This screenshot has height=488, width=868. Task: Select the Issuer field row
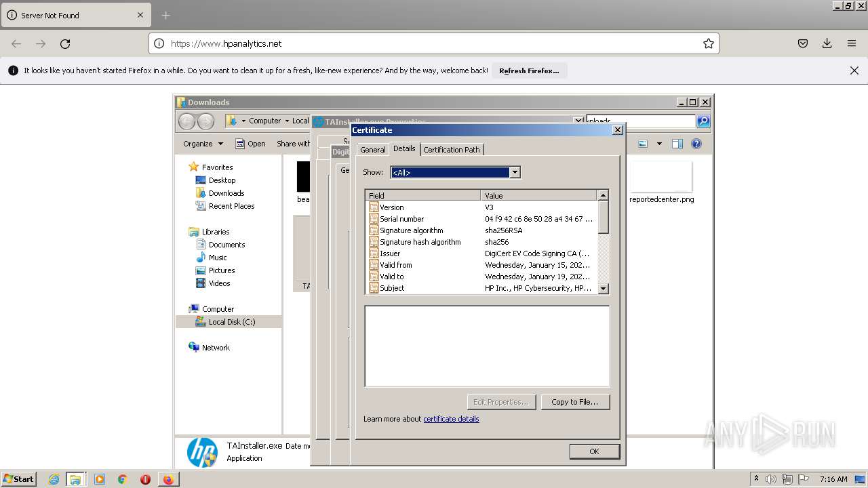pyautogui.click(x=482, y=253)
